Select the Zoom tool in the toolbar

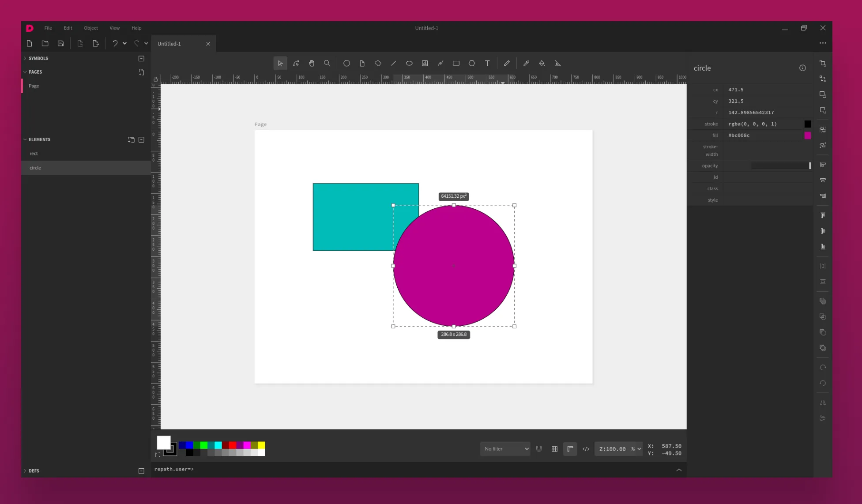pyautogui.click(x=327, y=63)
